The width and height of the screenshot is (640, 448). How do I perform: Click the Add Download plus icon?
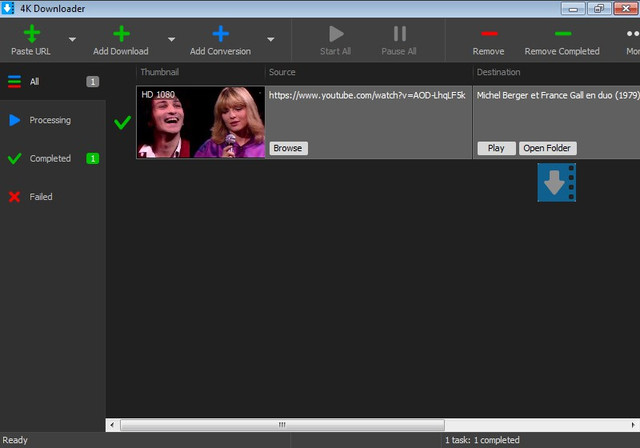pos(121,34)
